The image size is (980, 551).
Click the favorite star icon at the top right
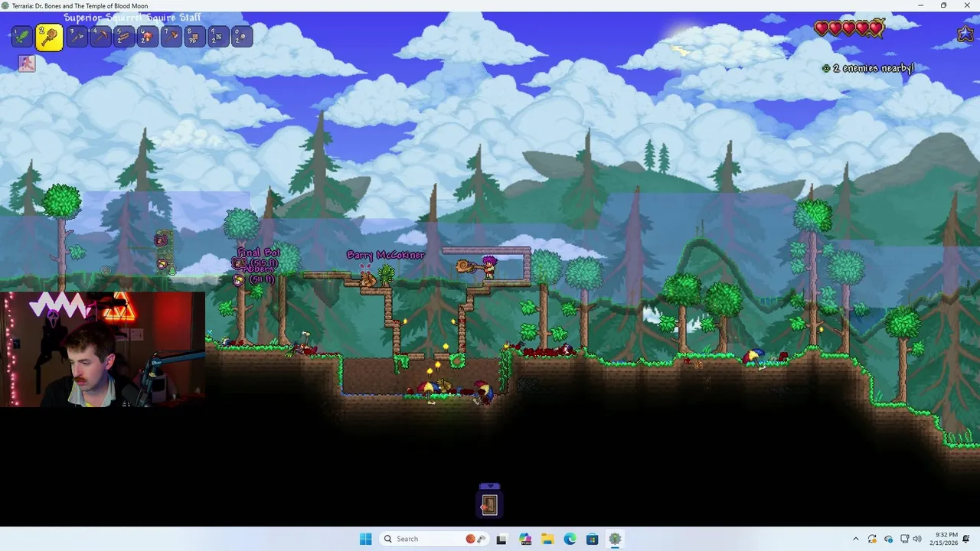pyautogui.click(x=965, y=34)
